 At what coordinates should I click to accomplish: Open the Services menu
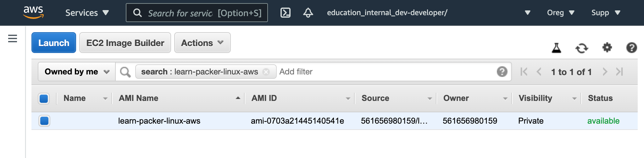click(87, 13)
